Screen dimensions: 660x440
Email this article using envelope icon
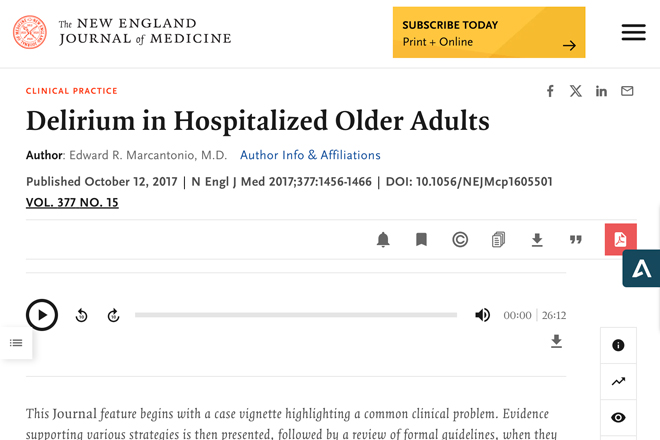[627, 91]
